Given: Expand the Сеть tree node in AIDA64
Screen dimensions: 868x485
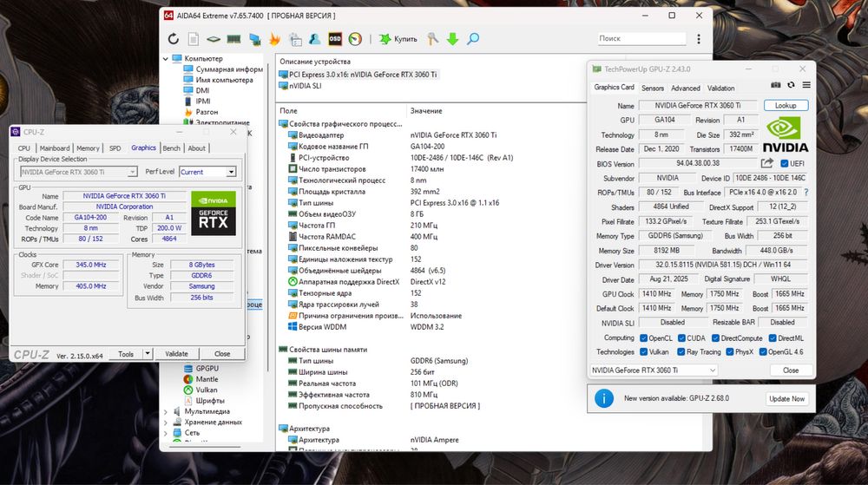Looking at the screenshot, I should (166, 432).
